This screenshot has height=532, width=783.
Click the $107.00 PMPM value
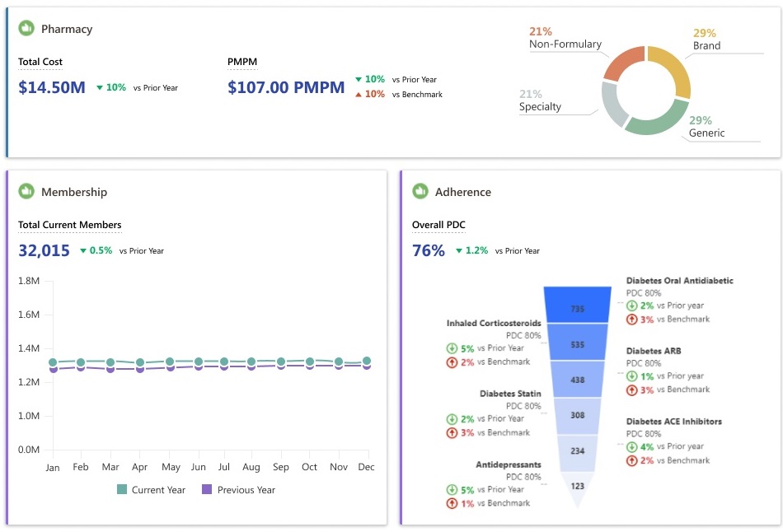286,87
